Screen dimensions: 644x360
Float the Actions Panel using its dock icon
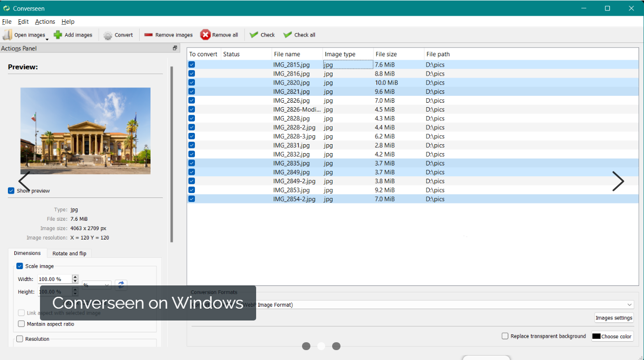175,48
